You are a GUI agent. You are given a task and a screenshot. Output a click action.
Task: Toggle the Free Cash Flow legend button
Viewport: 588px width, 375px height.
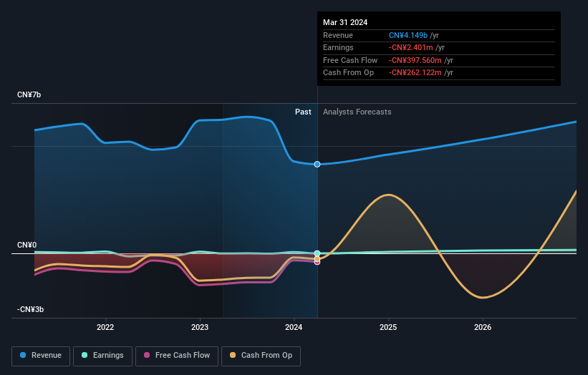177,356
